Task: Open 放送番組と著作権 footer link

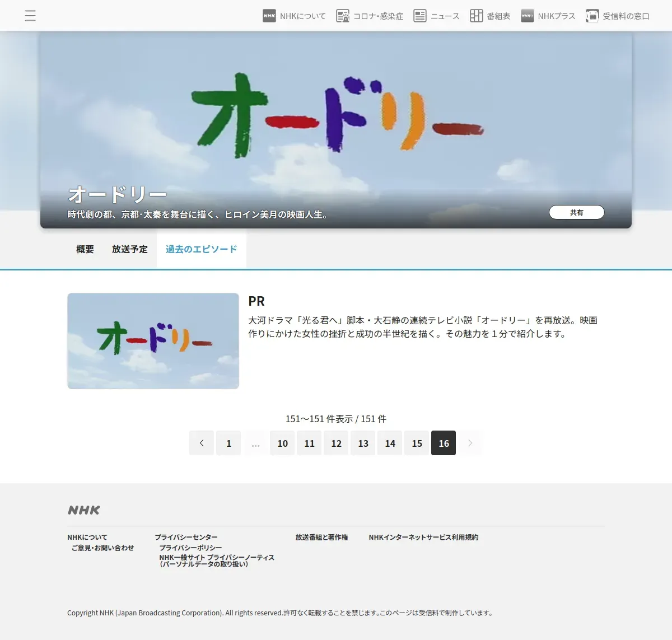Action: point(322,537)
